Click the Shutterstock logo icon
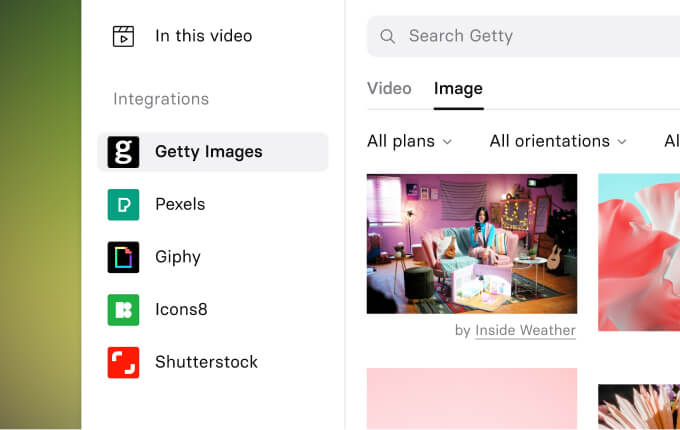 (x=123, y=362)
